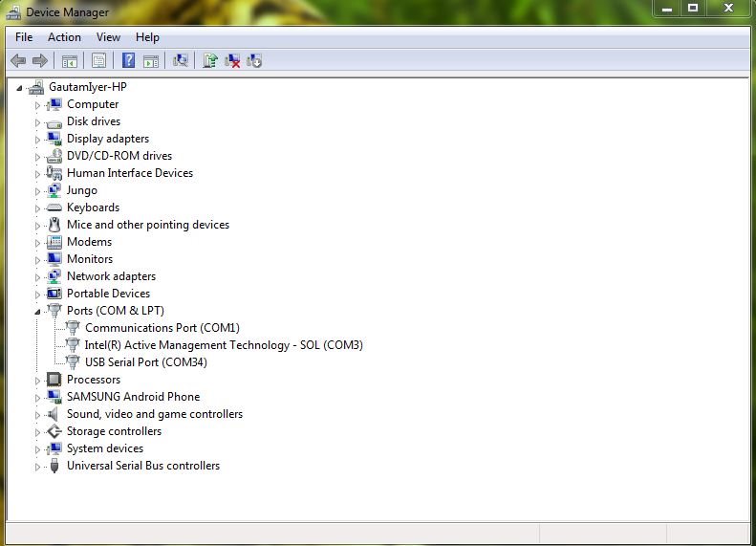Click the Back arrow toolbar icon
This screenshot has height=546, width=756.
click(x=18, y=61)
